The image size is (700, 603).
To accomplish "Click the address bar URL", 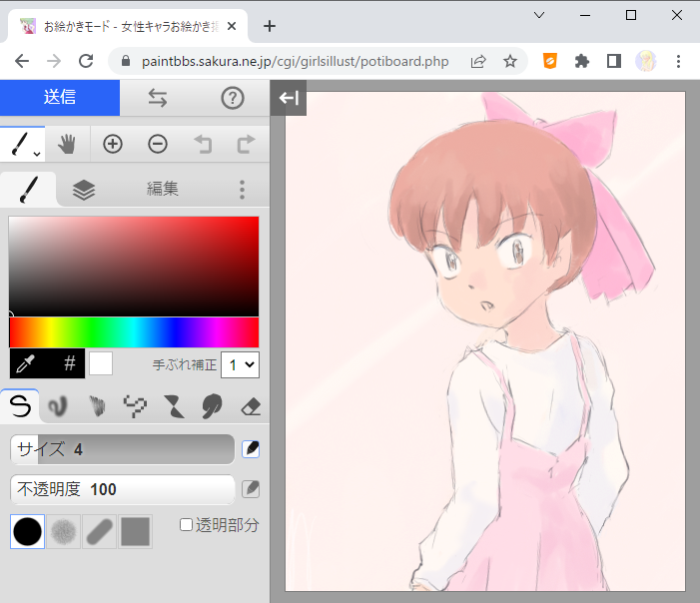I will 296,61.
